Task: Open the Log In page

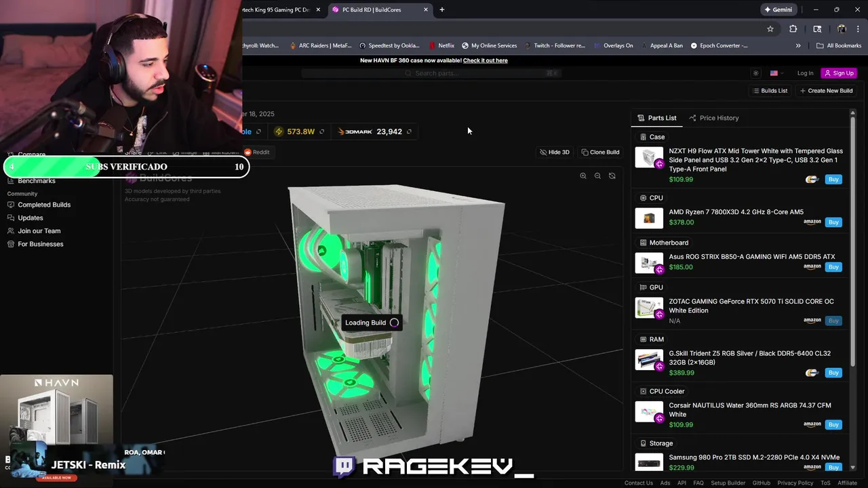Action: [805, 73]
